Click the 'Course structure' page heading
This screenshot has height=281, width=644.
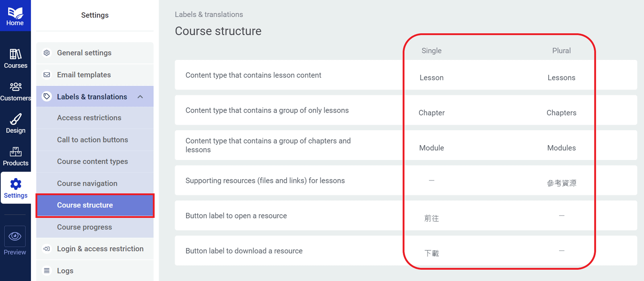click(x=218, y=31)
